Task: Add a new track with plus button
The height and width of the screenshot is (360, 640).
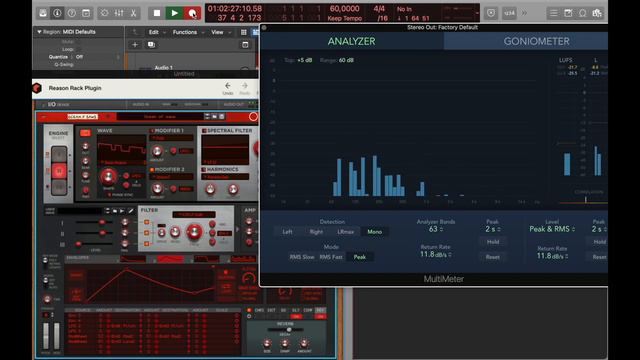Action: click(135, 45)
